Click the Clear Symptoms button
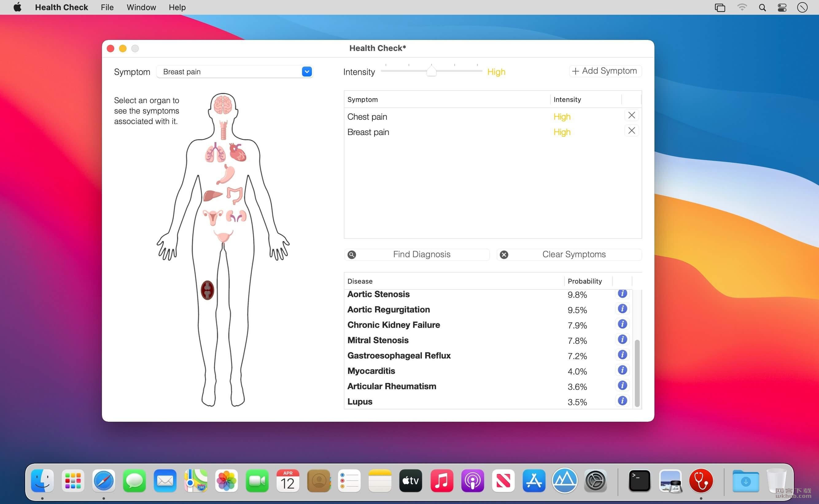Image resolution: width=819 pixels, height=504 pixels. [x=569, y=254]
